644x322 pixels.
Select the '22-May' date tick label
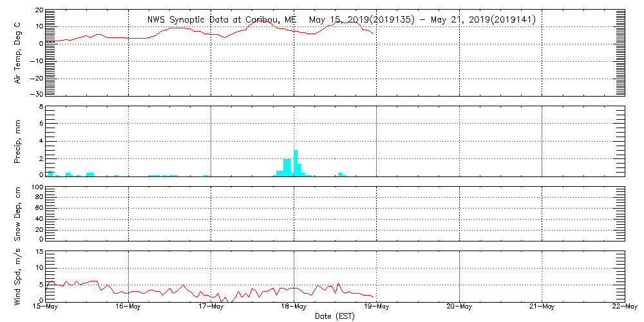point(625,307)
